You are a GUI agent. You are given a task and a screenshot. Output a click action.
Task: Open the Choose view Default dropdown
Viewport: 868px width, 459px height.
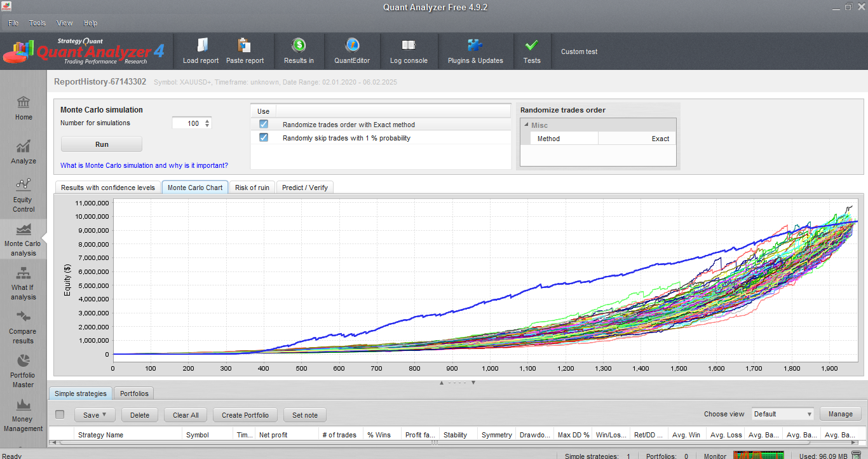[783, 414]
